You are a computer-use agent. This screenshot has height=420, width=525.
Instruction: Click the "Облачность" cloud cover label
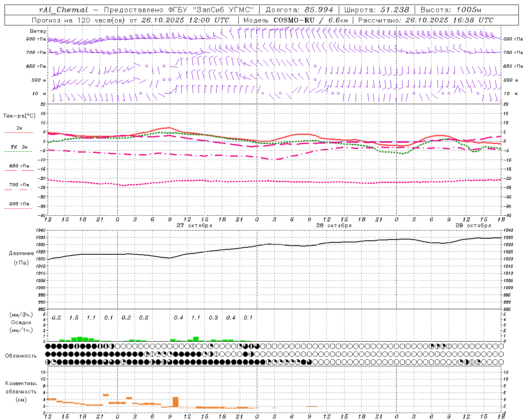pos(21,356)
